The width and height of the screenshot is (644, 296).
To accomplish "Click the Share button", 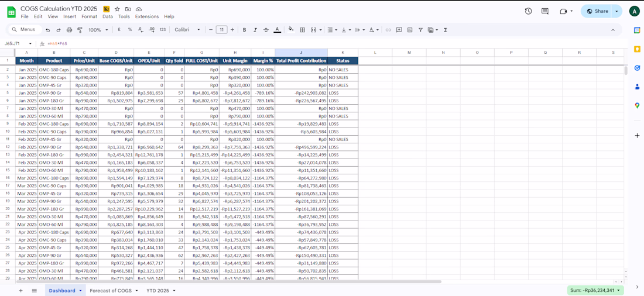I will click(x=597, y=11).
